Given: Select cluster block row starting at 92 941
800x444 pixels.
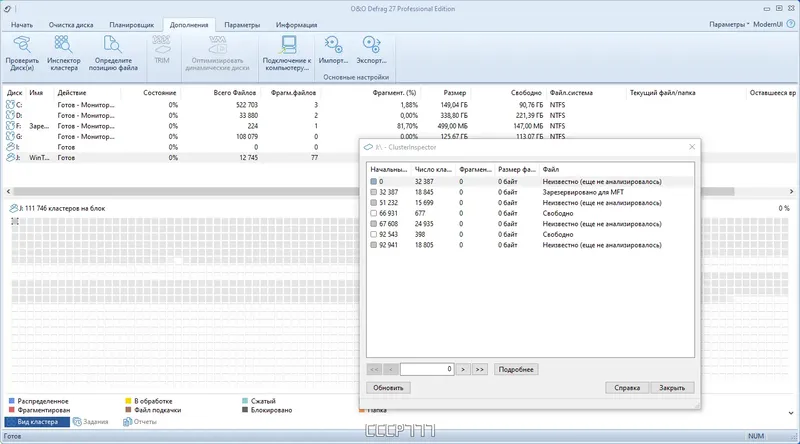Looking at the screenshot, I should [530, 245].
